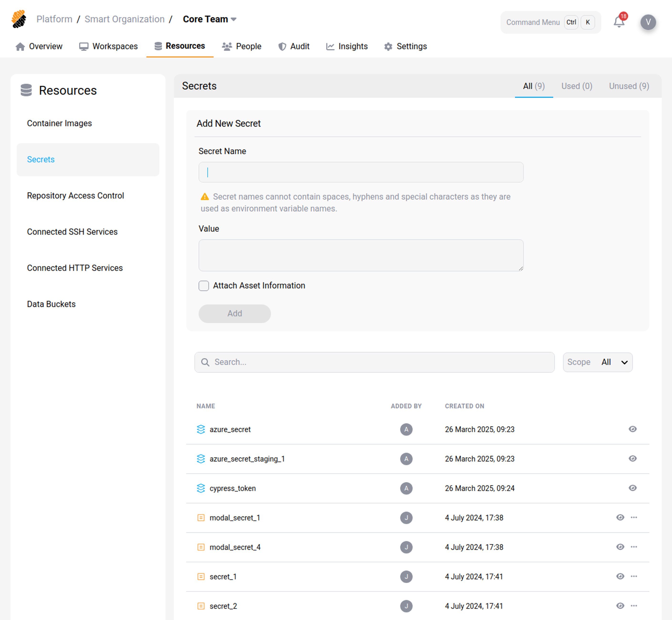Image resolution: width=672 pixels, height=620 pixels.
Task: Check Attach Asset Information checkbox
Action: tap(204, 286)
